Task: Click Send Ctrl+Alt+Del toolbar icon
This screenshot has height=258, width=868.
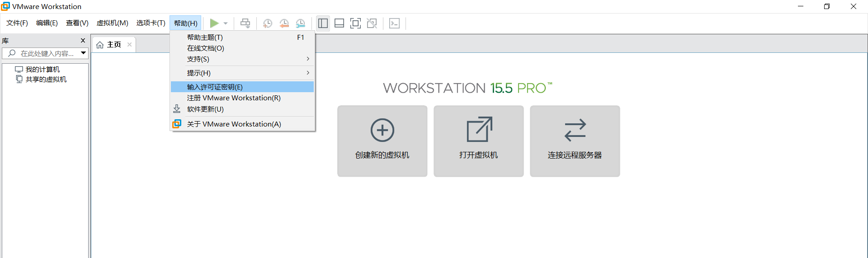Action: tap(245, 23)
